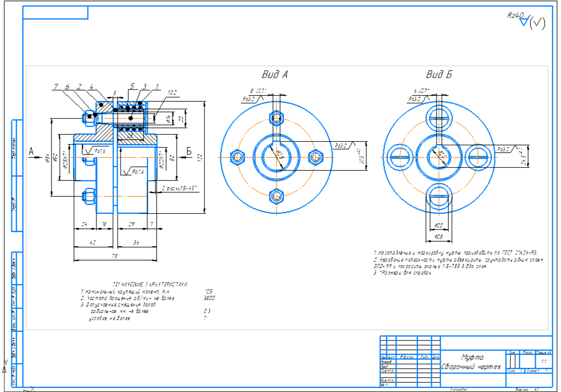Viewport: 561px width, 392px height.
Task: Click the note line mentioning ГОСТ 21424-93
Action: click(x=456, y=253)
